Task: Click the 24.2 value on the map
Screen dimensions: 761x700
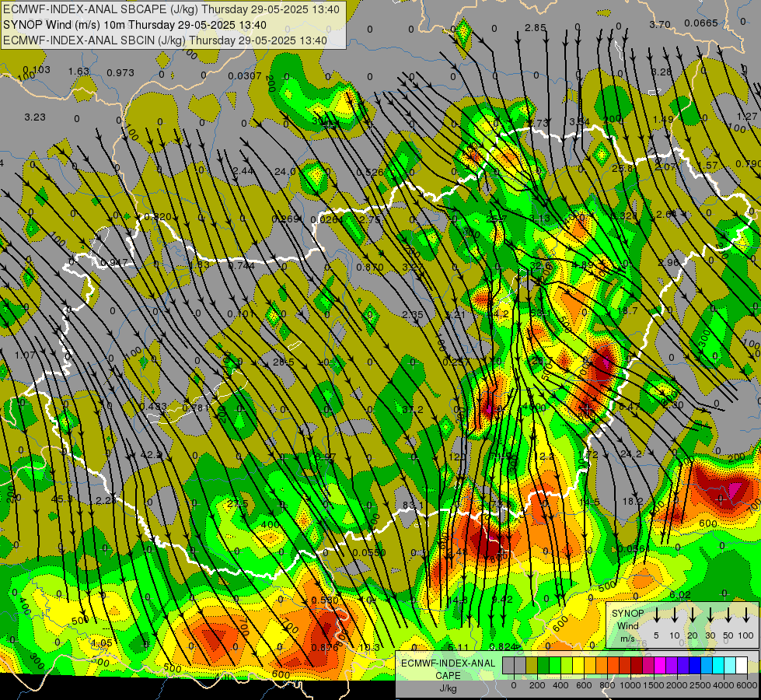Action: point(631,454)
